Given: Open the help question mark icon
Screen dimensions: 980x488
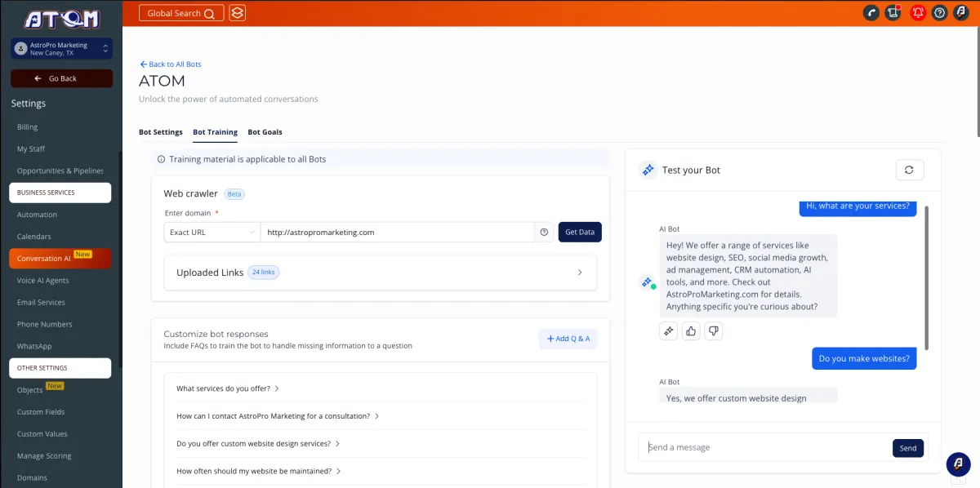Looking at the screenshot, I should click(939, 13).
